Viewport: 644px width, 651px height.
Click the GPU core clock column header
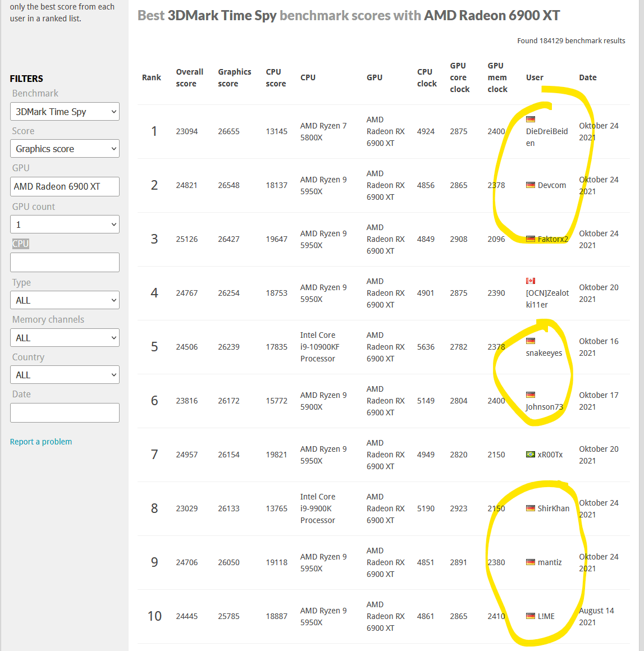click(x=459, y=77)
